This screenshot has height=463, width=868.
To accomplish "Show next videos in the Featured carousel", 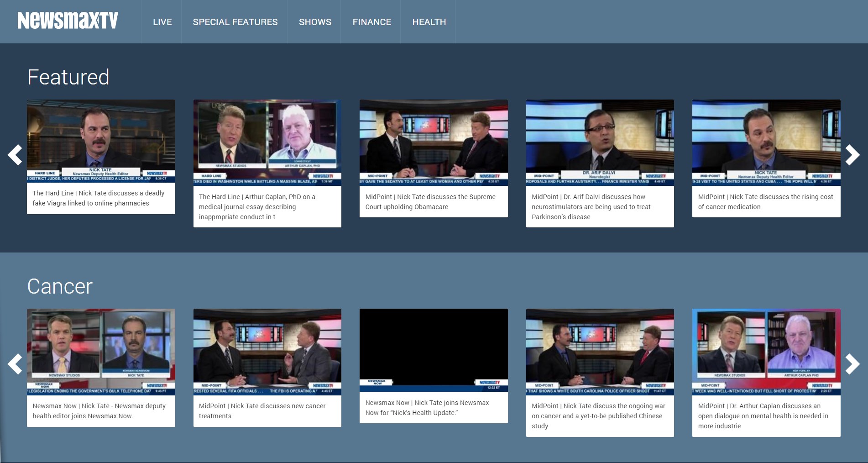I will (x=852, y=155).
